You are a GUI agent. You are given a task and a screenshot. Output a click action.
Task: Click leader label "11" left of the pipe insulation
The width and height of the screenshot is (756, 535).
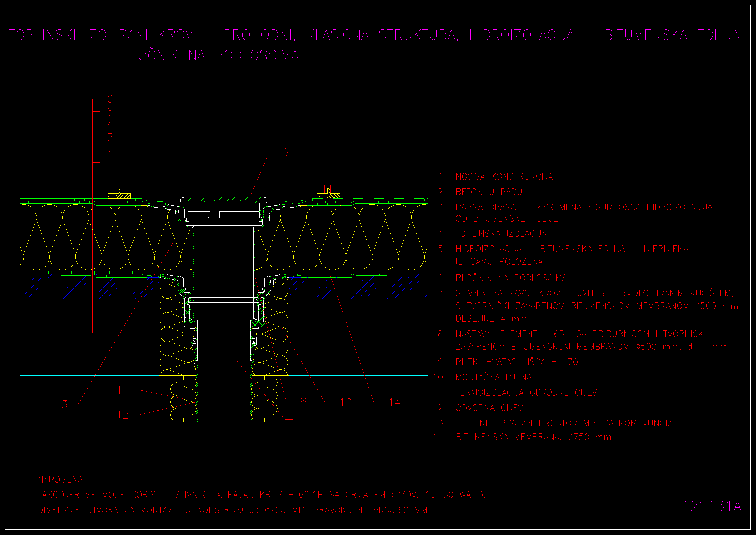[x=123, y=390]
